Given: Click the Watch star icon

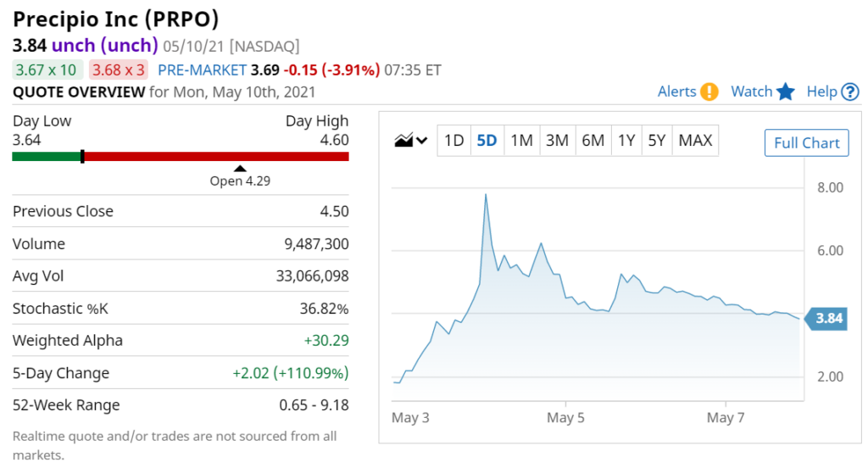Looking at the screenshot, I should pos(786,92).
